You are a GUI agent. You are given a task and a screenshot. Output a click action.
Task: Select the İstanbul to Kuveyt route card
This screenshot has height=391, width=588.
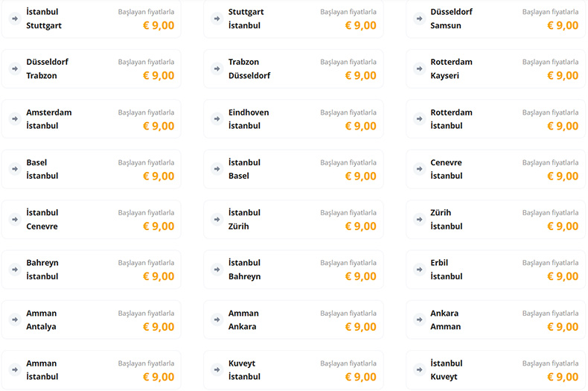[495, 370]
